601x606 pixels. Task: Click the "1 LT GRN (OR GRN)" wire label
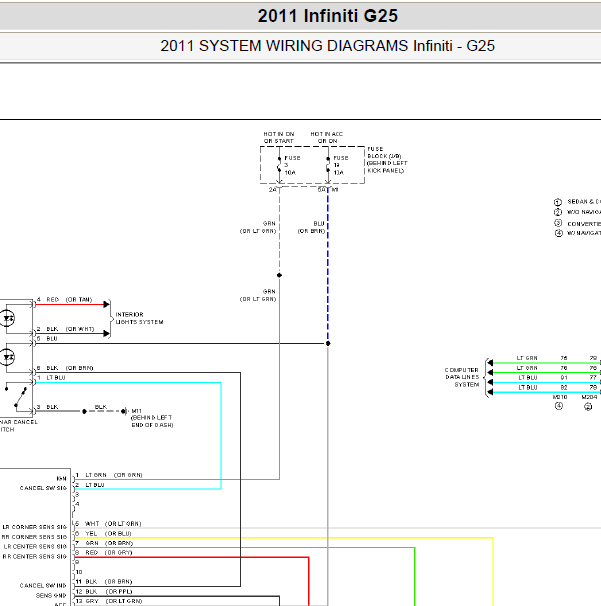point(109,475)
